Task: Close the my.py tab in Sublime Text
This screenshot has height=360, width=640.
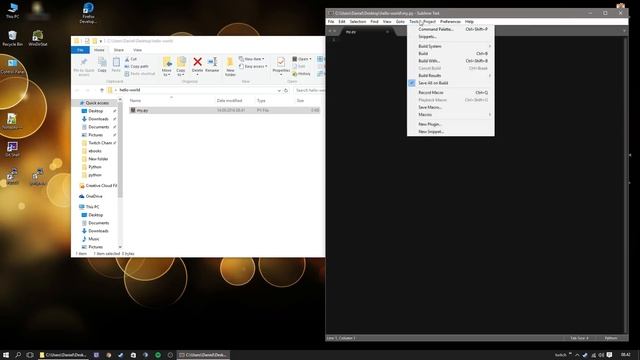Action: pos(387,32)
